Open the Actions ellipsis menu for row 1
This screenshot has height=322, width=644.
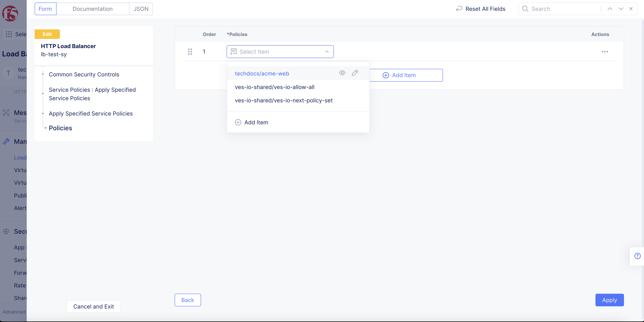[x=605, y=52]
